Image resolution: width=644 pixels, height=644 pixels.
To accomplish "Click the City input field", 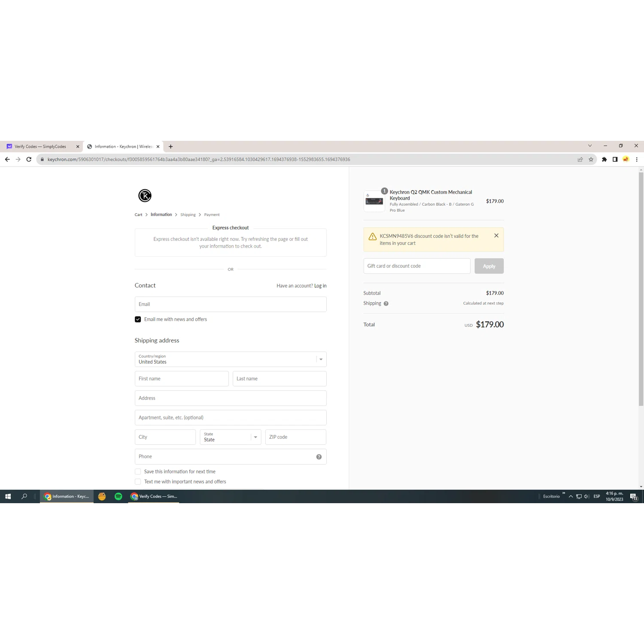I will point(165,437).
